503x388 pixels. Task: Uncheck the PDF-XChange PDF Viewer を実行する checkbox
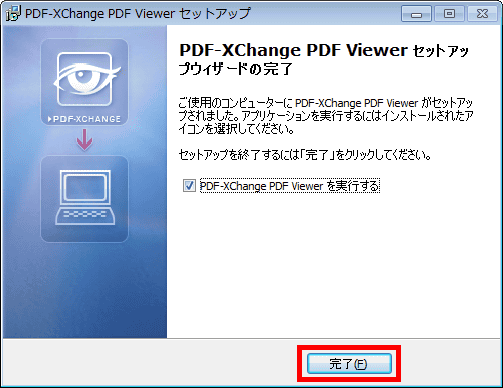click(189, 186)
